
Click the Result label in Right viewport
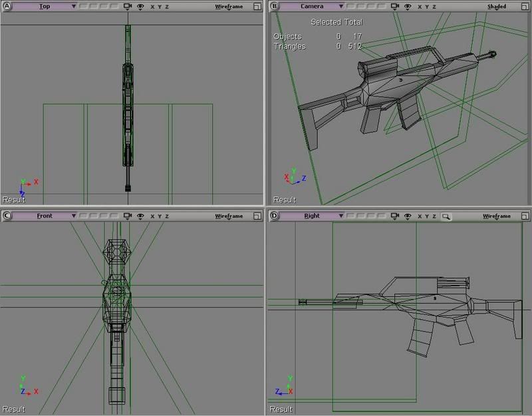pyautogui.click(x=281, y=409)
